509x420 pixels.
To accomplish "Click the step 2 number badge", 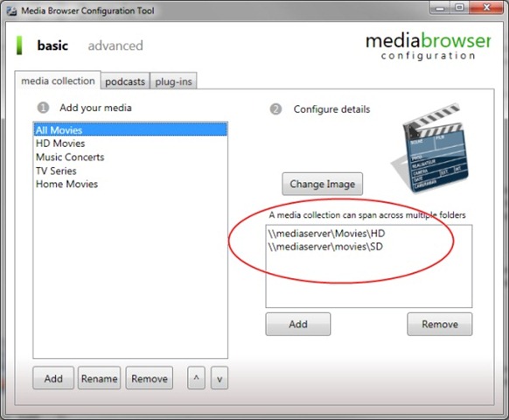I will click(x=275, y=109).
